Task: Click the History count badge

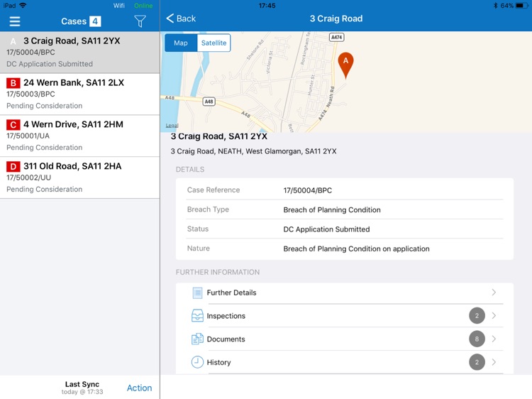Action: point(477,362)
